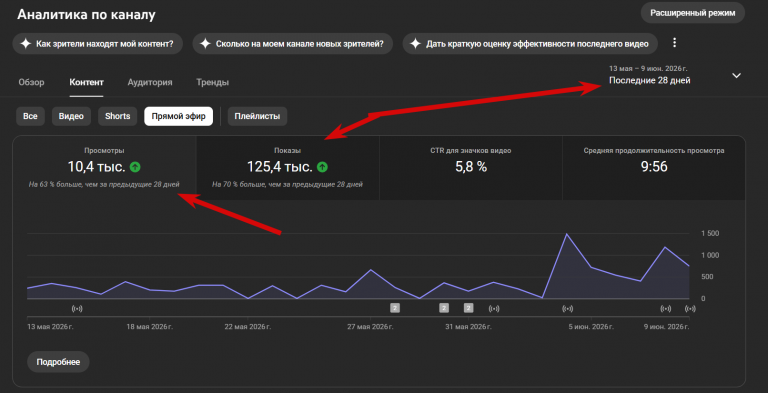
Task: Open the three-dot menu beside suggestion chips
Action: tap(674, 43)
